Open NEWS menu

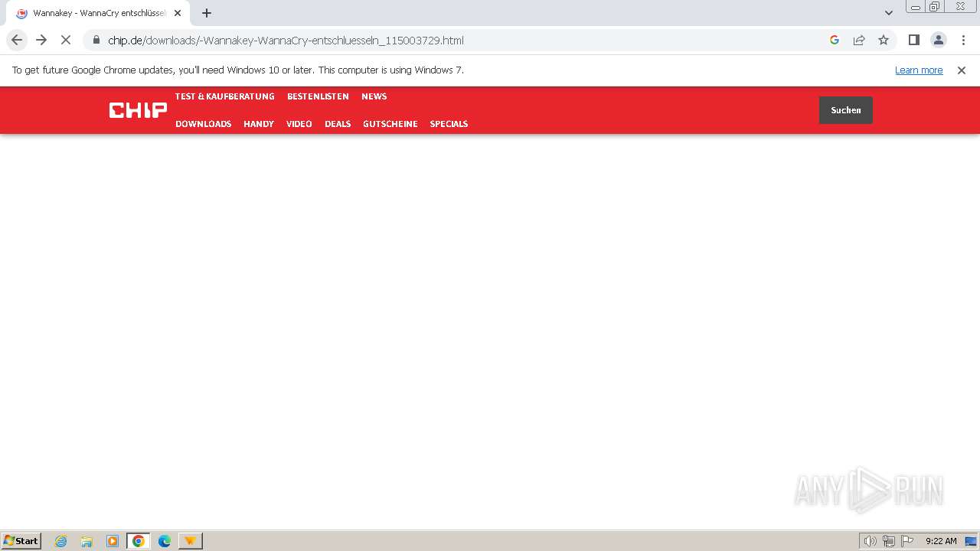click(x=374, y=96)
